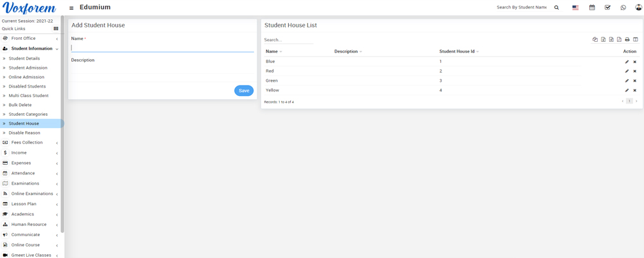The height and width of the screenshot is (258, 644).
Task: Click the Save button
Action: click(244, 91)
